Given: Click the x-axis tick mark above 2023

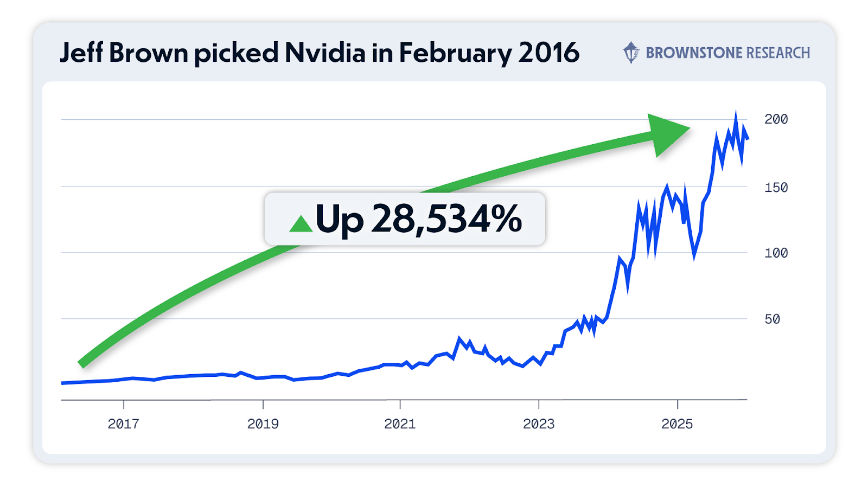Looking at the screenshot, I should (539, 404).
